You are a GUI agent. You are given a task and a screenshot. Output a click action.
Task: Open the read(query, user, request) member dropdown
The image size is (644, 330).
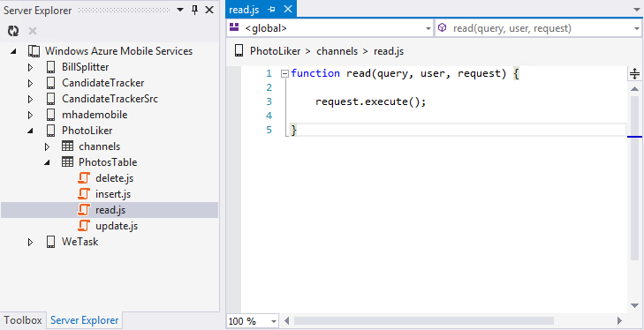pos(637,29)
